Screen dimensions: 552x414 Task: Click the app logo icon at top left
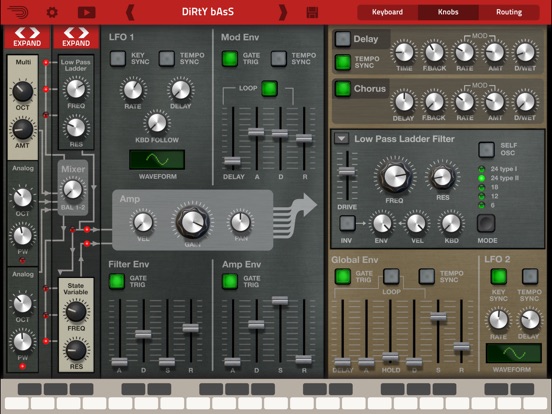[18, 12]
